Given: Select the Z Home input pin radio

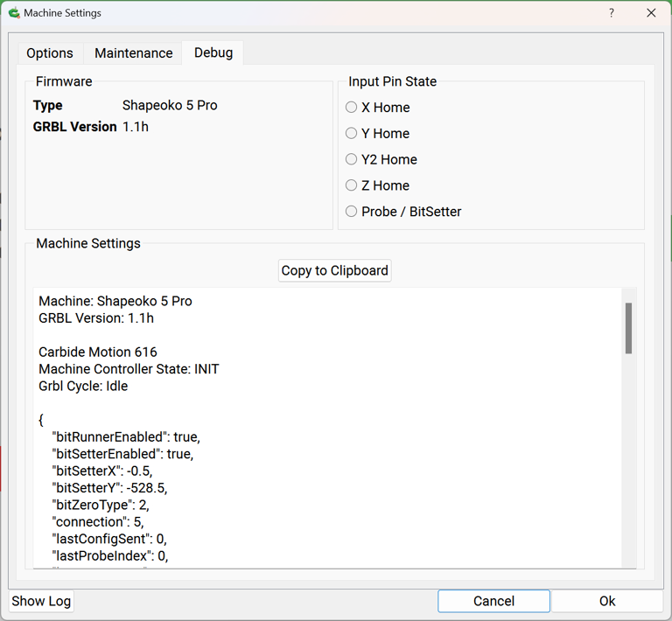Looking at the screenshot, I should tap(352, 185).
